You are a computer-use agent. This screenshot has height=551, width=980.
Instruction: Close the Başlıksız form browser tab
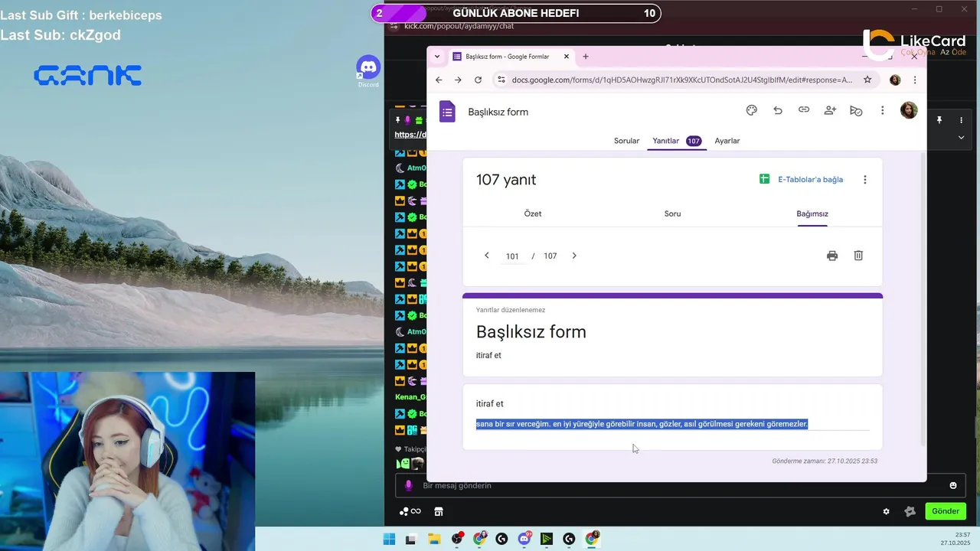pyautogui.click(x=567, y=57)
